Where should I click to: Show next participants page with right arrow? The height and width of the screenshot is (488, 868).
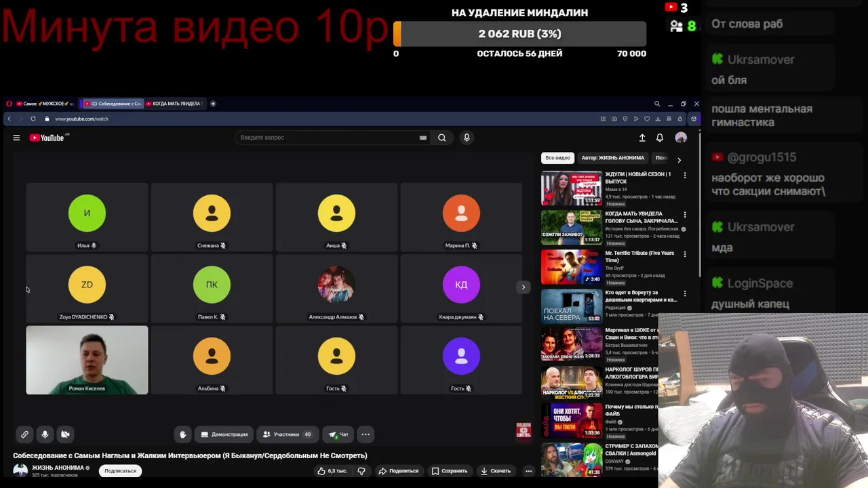tap(523, 287)
